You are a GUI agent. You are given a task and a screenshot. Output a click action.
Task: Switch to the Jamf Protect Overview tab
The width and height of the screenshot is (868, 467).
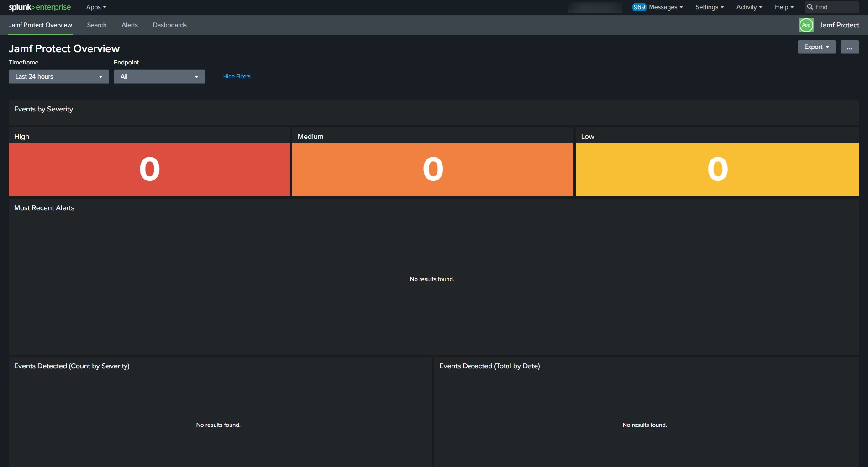[x=40, y=25]
